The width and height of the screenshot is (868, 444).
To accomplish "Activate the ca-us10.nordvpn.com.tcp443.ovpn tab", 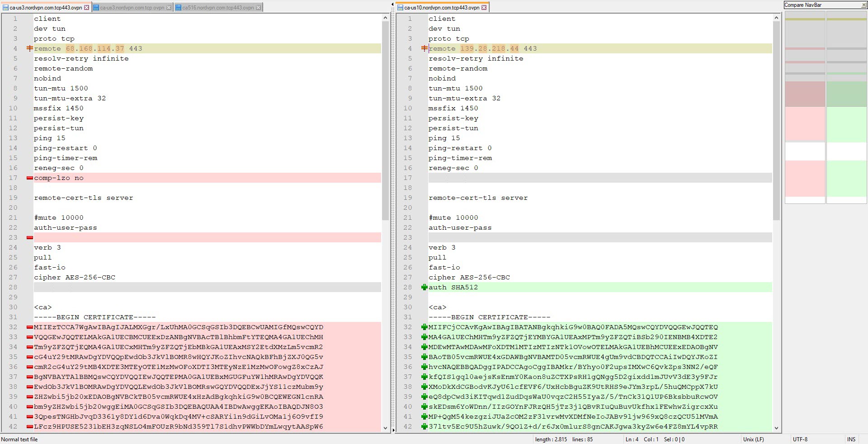I will [442, 8].
